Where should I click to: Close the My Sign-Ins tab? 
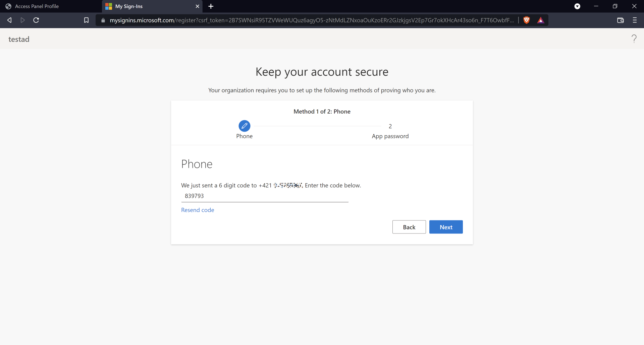coord(197,6)
